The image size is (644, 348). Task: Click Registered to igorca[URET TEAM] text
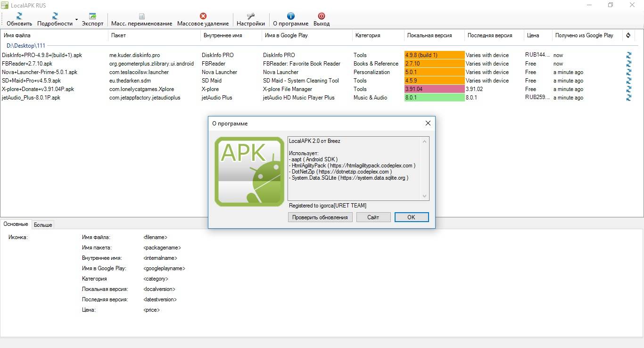click(328, 206)
